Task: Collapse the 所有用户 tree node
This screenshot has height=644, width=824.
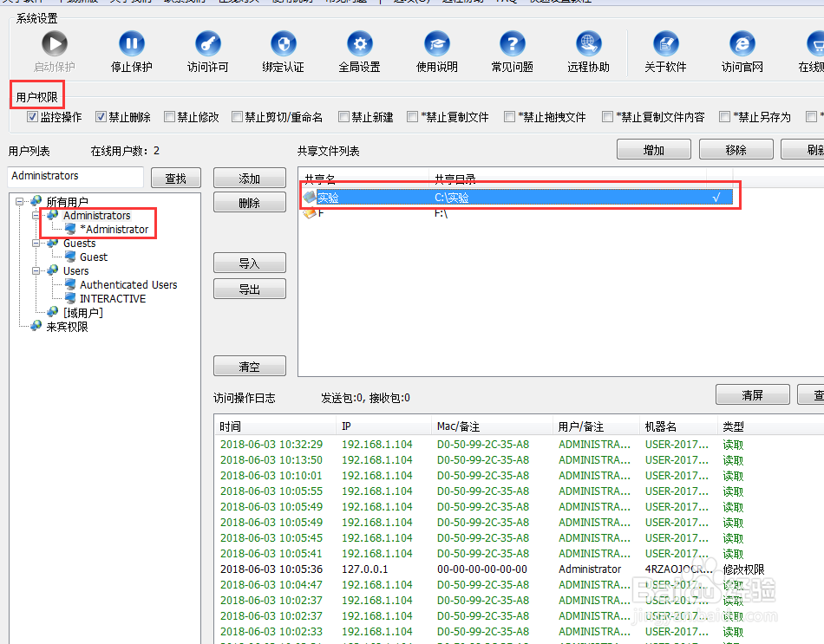Action: point(19,201)
